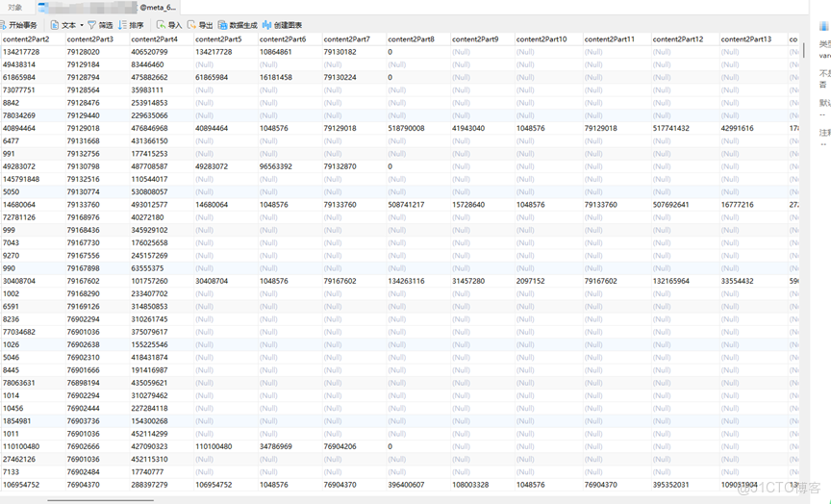Click the 开始事务 begin transaction icon

3,25
